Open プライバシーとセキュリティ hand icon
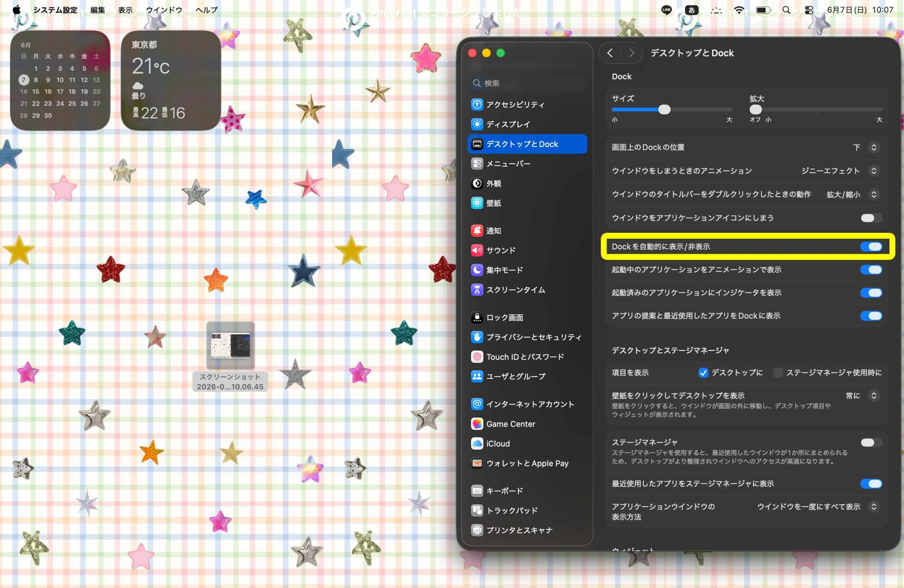This screenshot has height=588, width=904. [477, 337]
